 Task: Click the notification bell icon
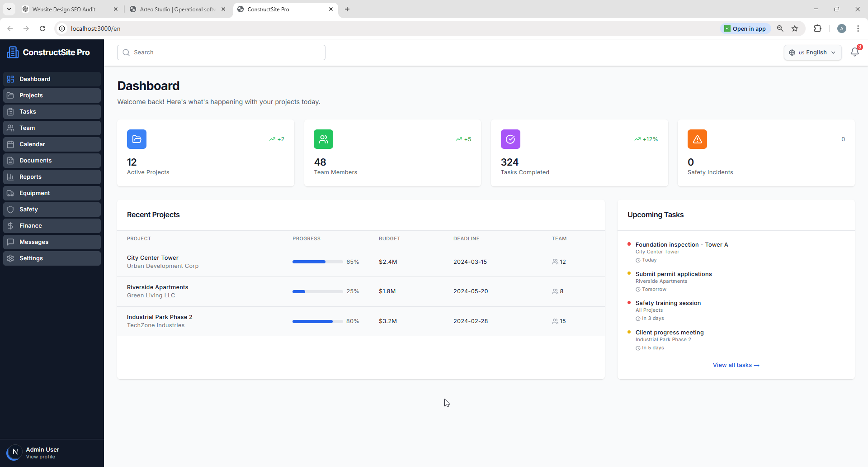coord(854,52)
